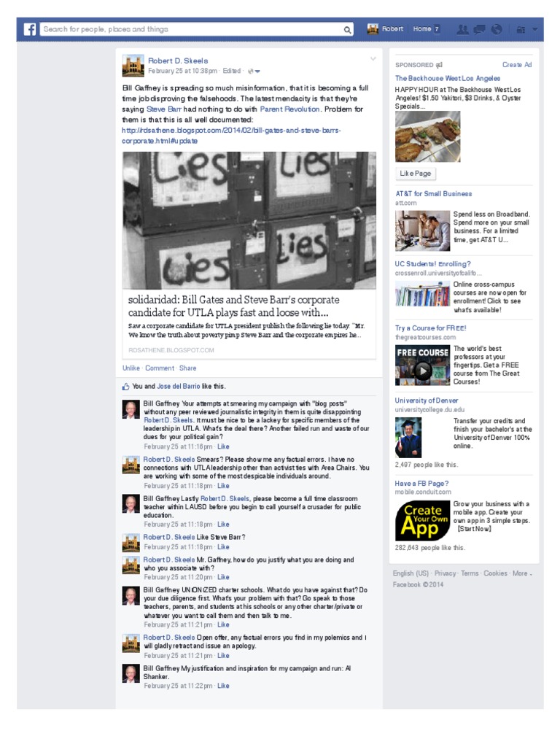Like the comment posted at 11:22pm
560x747 pixels.
(223, 686)
